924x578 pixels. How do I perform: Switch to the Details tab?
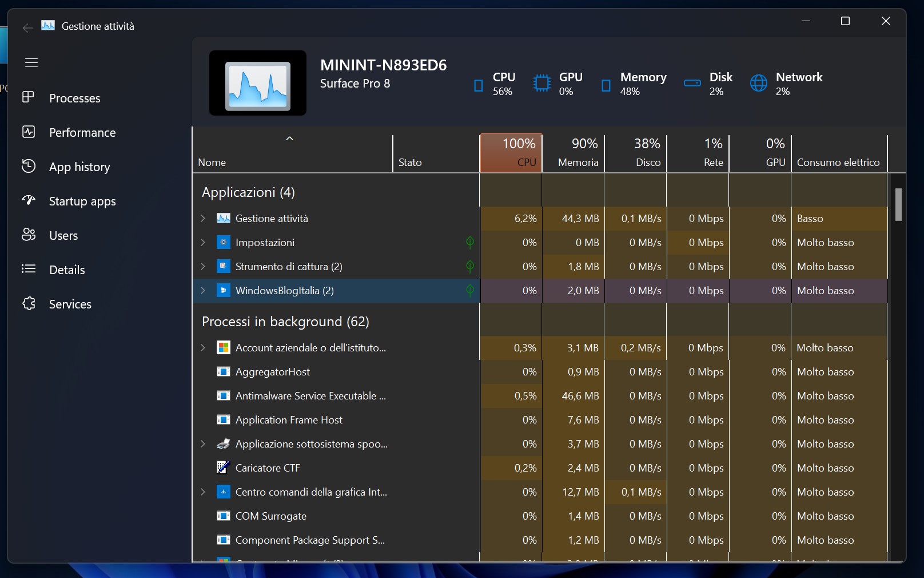pos(67,270)
